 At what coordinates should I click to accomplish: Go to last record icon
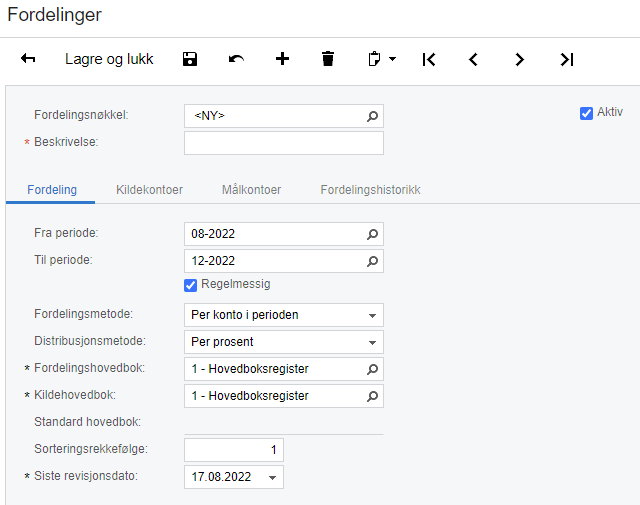click(567, 60)
